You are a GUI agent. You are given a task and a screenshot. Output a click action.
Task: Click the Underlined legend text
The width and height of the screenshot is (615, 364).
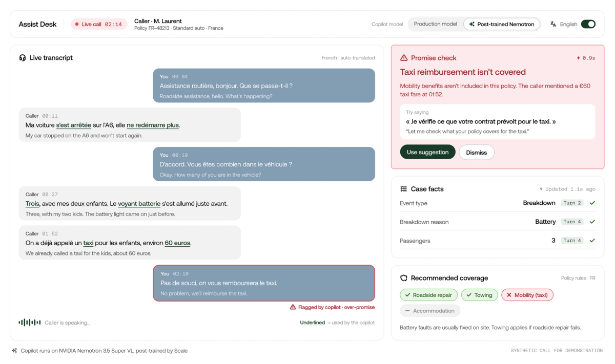(312, 323)
